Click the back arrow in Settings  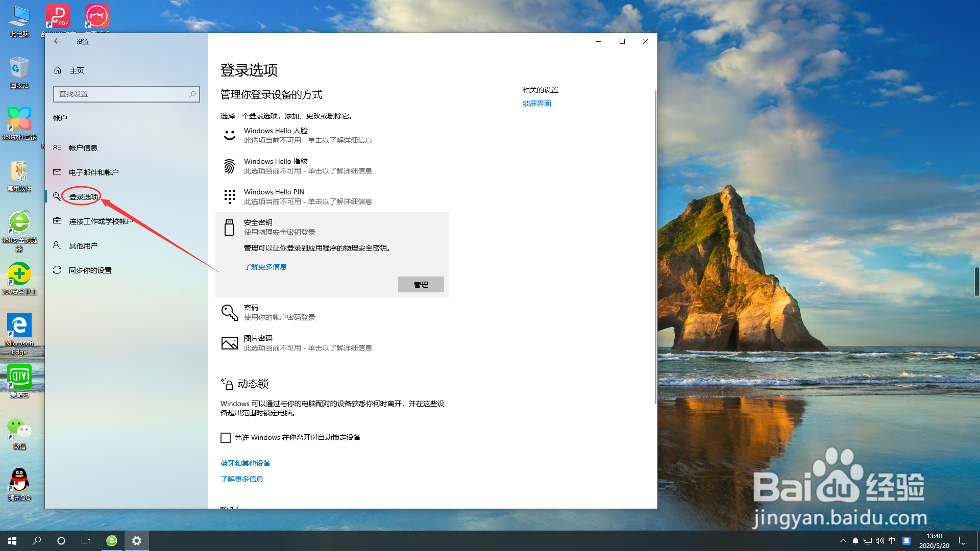(57, 41)
